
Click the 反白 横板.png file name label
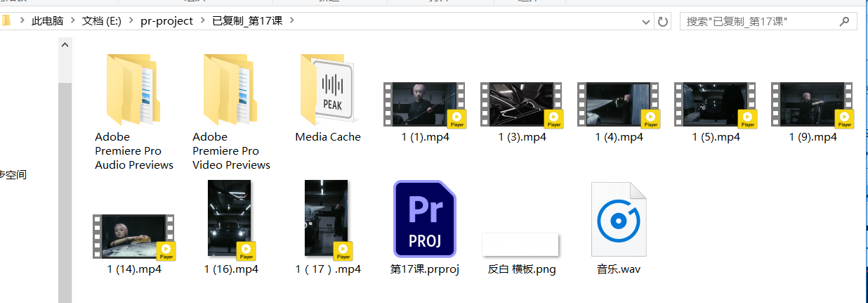522,269
